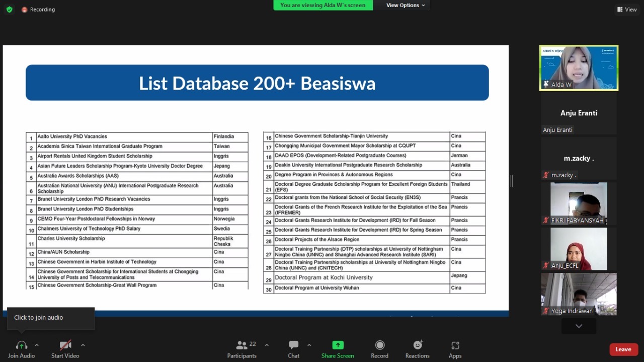Click 'DAAD EPOS (Development-Related Postgraduate Courses)' row
The image size is (644, 362).
click(x=374, y=156)
